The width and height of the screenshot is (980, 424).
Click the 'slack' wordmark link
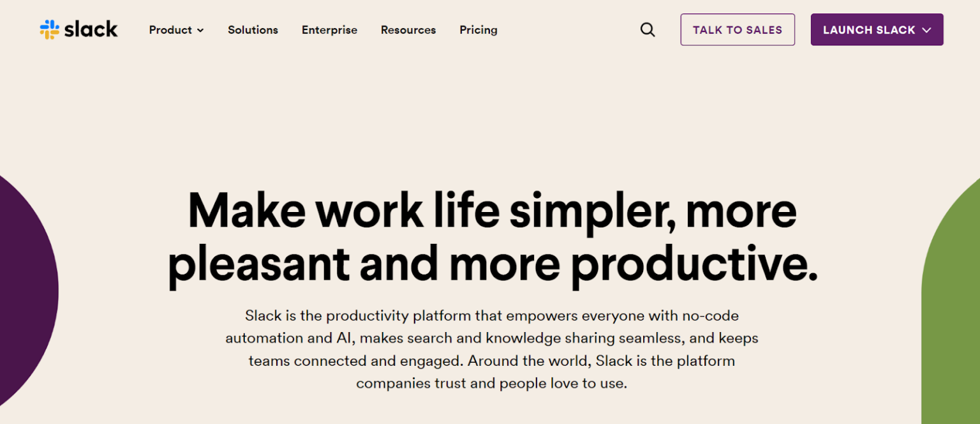(x=89, y=29)
